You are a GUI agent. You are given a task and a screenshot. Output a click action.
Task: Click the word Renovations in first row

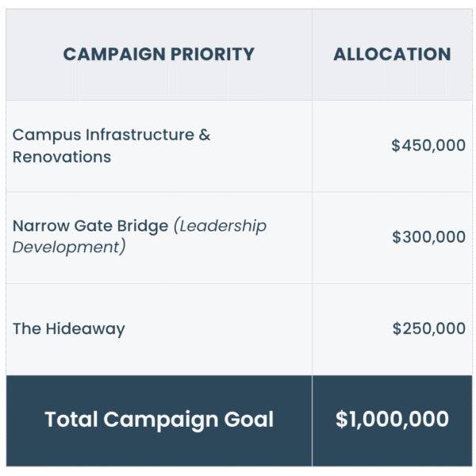click(x=62, y=157)
